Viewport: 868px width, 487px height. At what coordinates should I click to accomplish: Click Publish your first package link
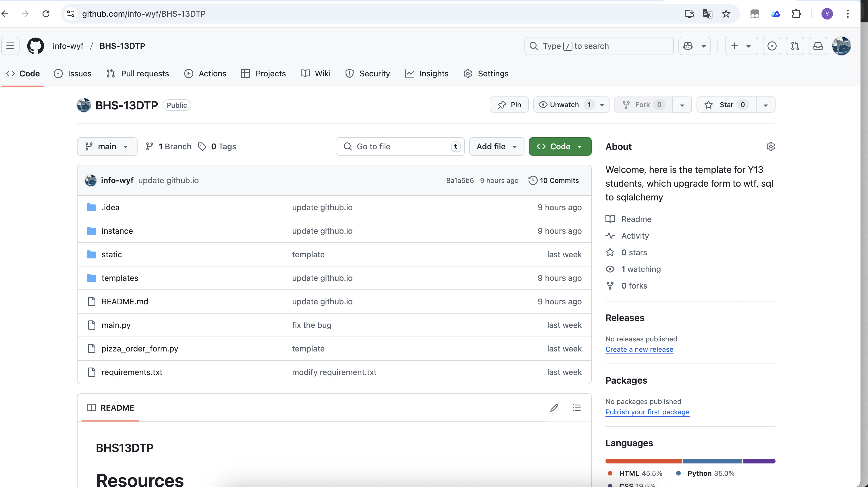click(x=647, y=412)
